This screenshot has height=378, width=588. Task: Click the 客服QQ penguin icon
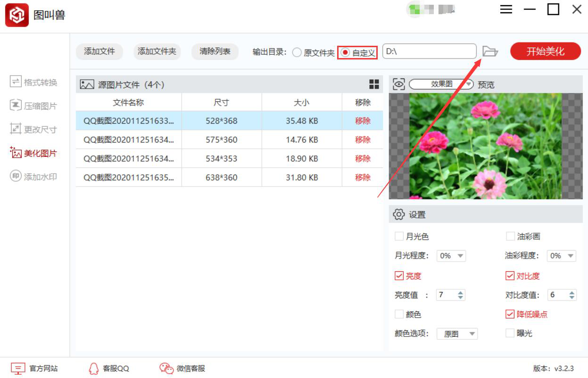(94, 369)
